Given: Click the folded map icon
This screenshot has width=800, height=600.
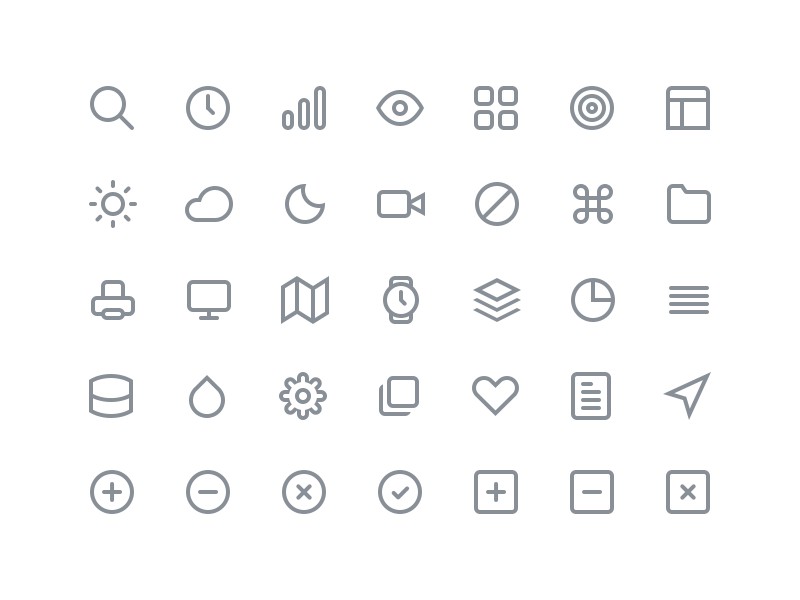Looking at the screenshot, I should tap(305, 300).
